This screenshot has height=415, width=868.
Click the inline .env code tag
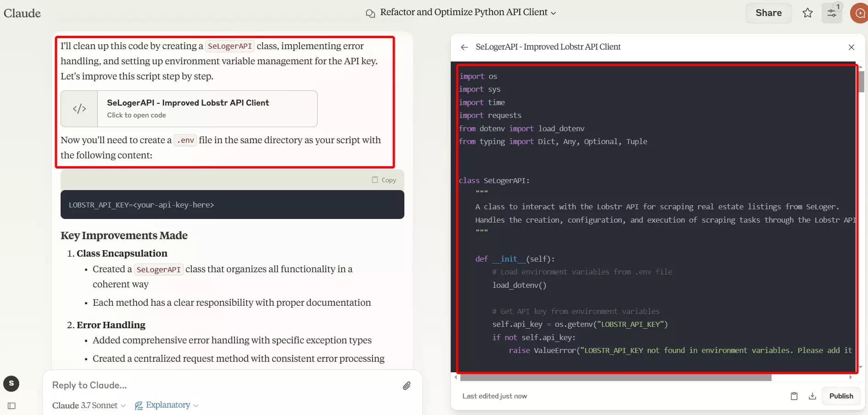pos(185,140)
